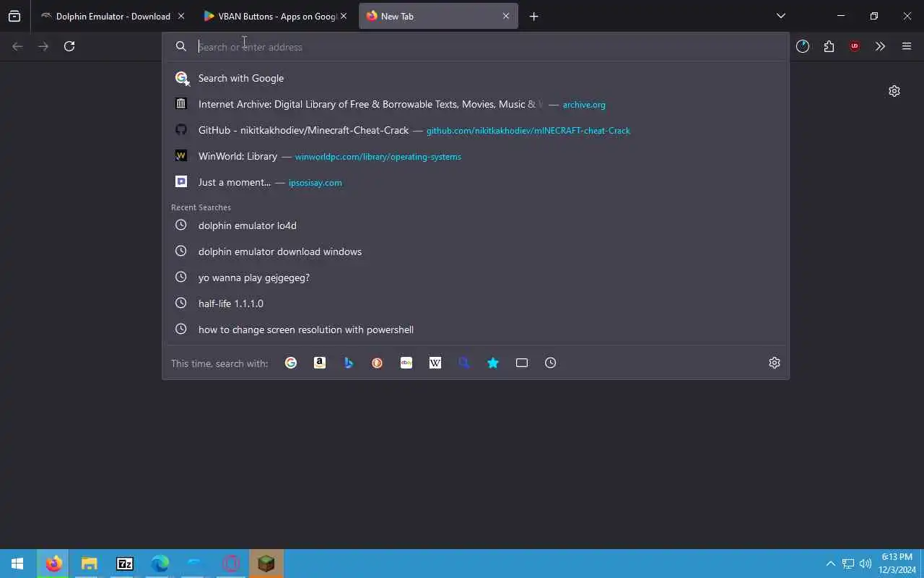Search history with clock icon
Image resolution: width=924 pixels, height=578 pixels.
point(551,363)
